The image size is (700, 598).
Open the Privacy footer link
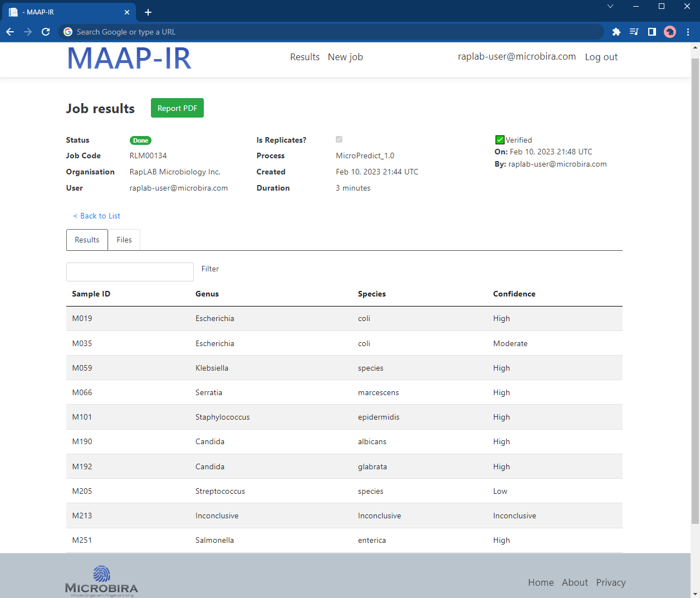(611, 582)
